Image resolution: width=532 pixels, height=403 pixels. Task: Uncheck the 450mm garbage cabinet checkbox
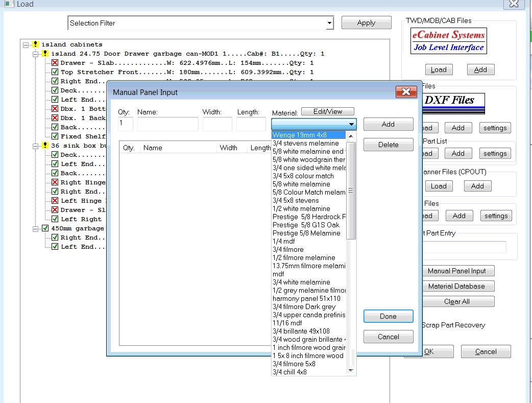pyautogui.click(x=45, y=228)
